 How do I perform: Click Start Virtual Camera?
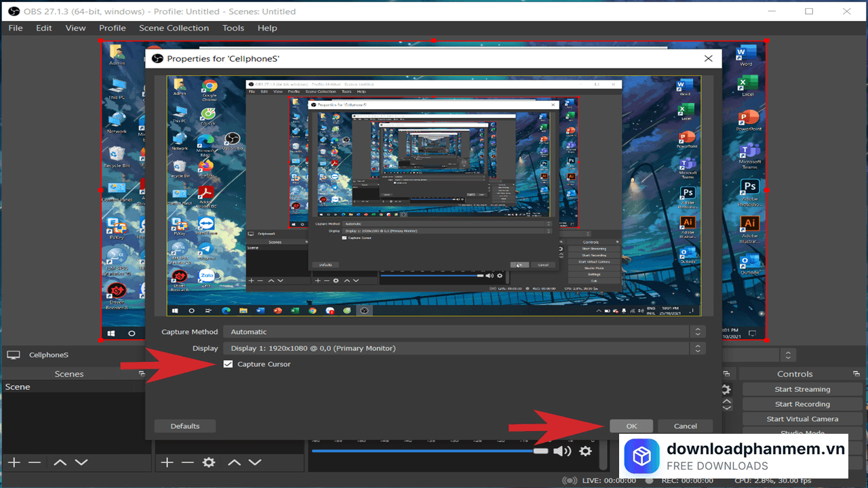802,418
